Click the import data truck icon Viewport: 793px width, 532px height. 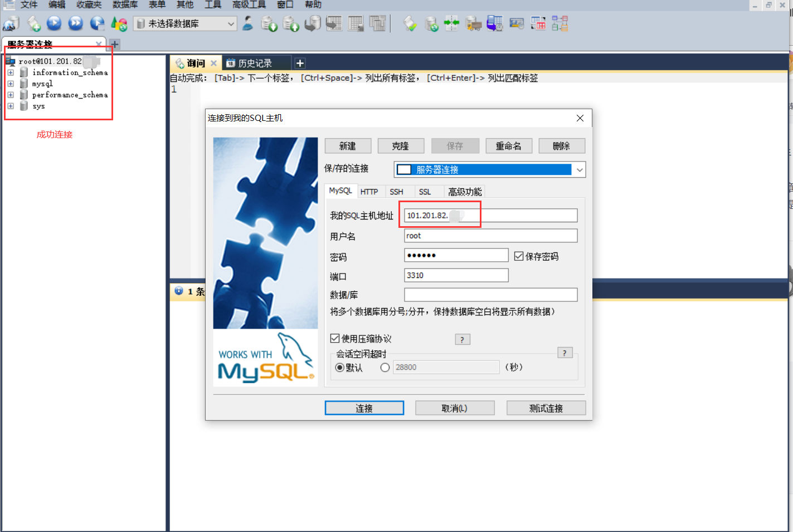tap(473, 23)
